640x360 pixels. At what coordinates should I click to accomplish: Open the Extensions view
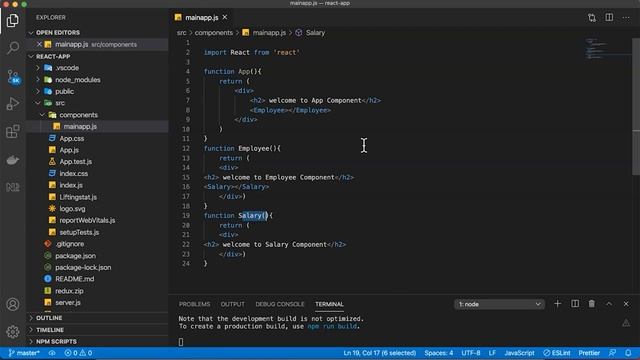tap(13, 131)
